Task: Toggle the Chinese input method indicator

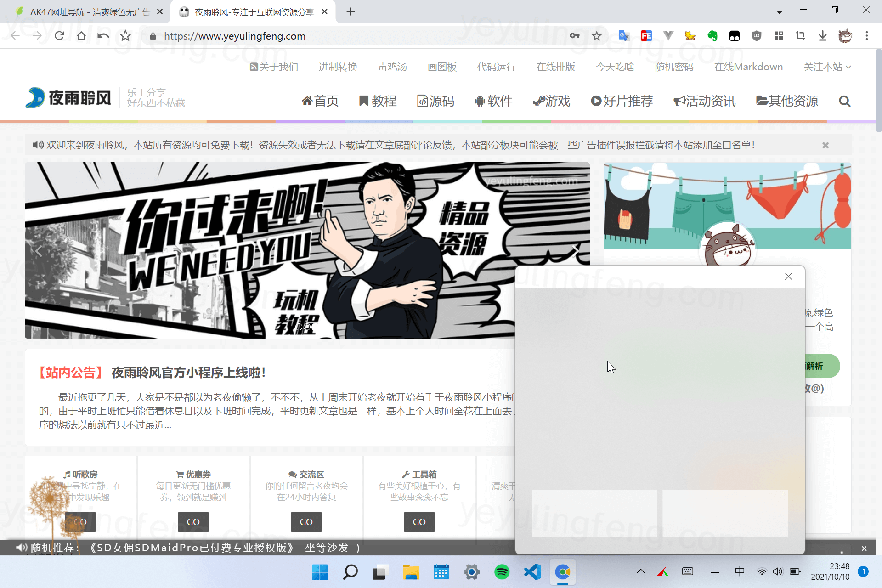Action: [x=740, y=571]
